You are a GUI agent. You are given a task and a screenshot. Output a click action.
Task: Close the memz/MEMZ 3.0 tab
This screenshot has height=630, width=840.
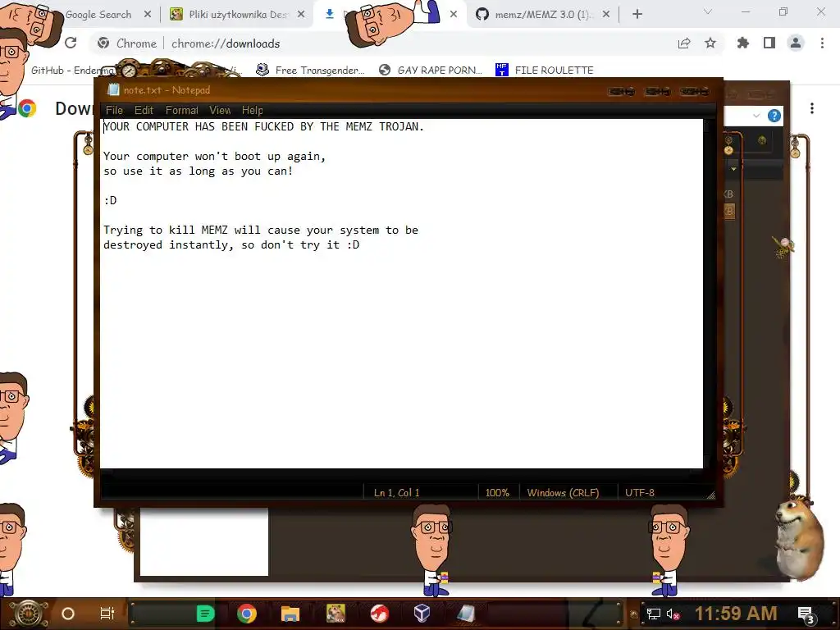(x=606, y=15)
